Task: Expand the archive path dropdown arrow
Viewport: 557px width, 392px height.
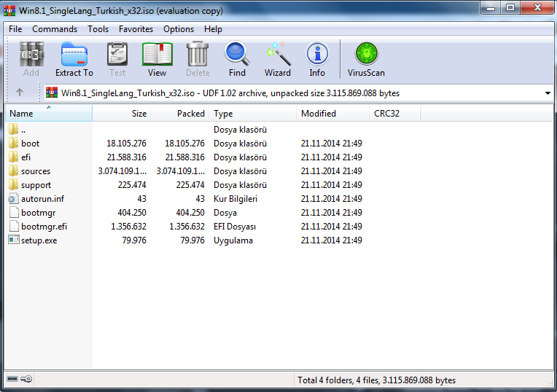Action: pyautogui.click(x=548, y=93)
